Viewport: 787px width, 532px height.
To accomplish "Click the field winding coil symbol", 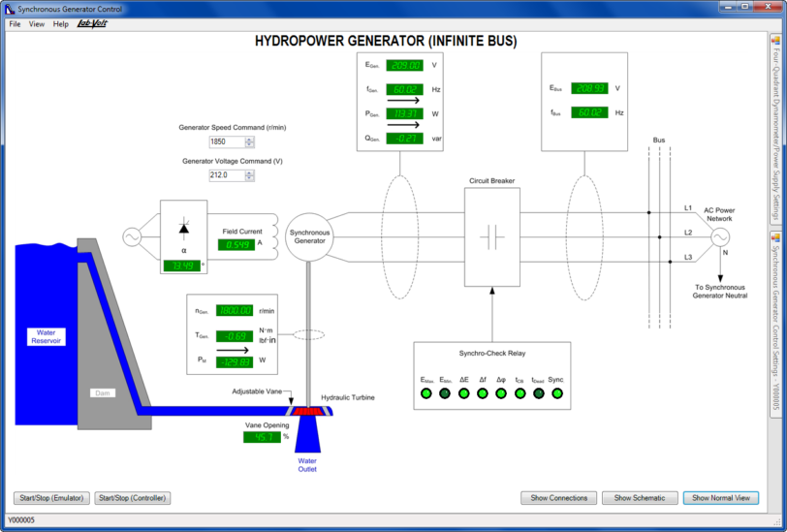I will 274,236.
